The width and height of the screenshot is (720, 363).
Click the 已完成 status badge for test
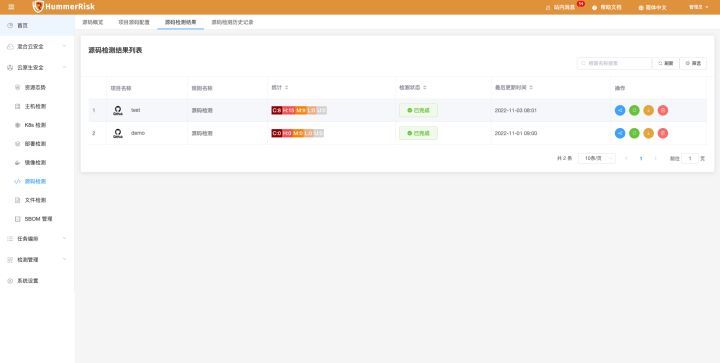[418, 110]
